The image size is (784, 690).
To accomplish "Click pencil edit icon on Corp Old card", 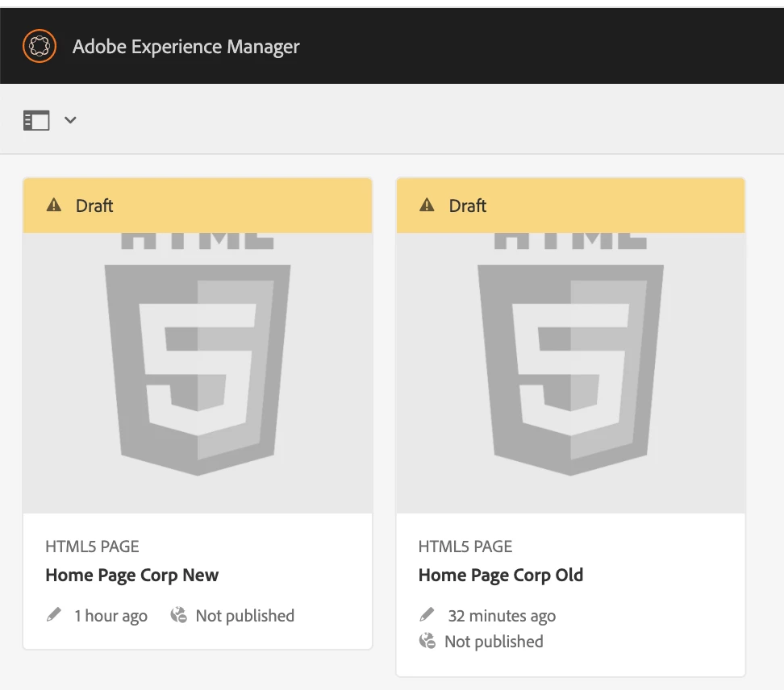I will coord(427,615).
